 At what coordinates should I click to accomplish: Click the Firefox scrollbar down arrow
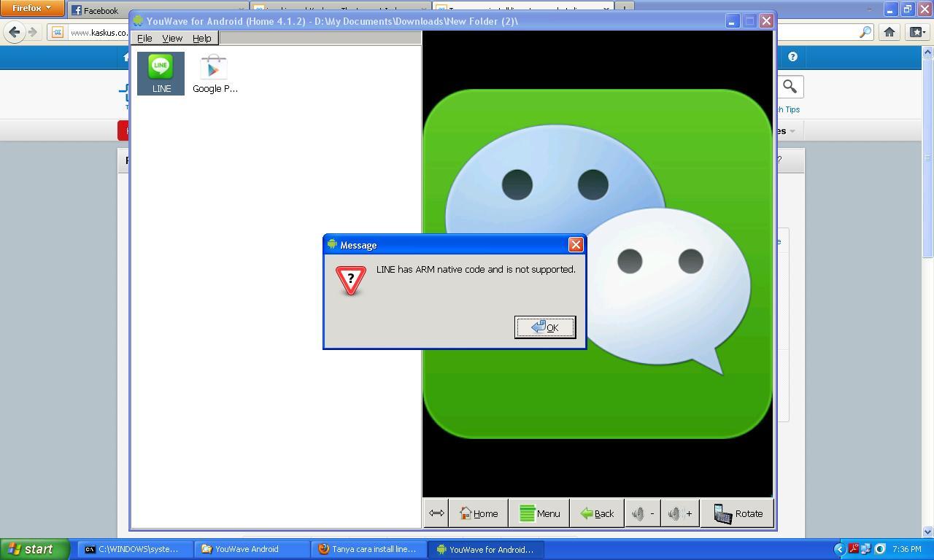[x=928, y=532]
